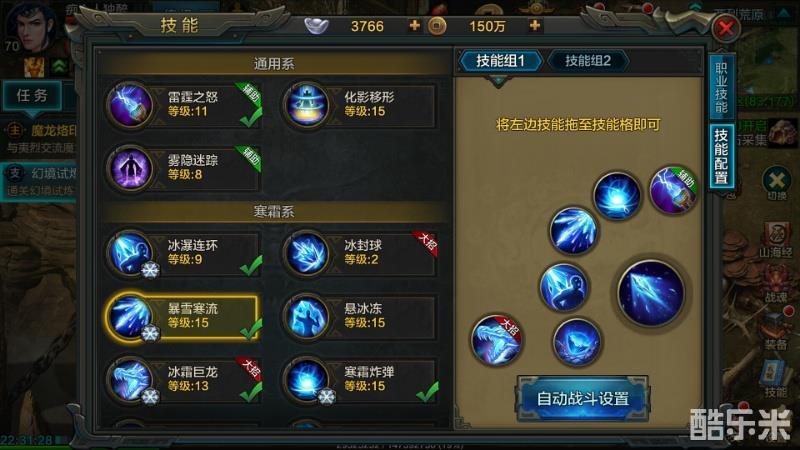Toggle the green checkmark on 暴雪寒流
The width and height of the screenshot is (800, 450).
coord(251,329)
